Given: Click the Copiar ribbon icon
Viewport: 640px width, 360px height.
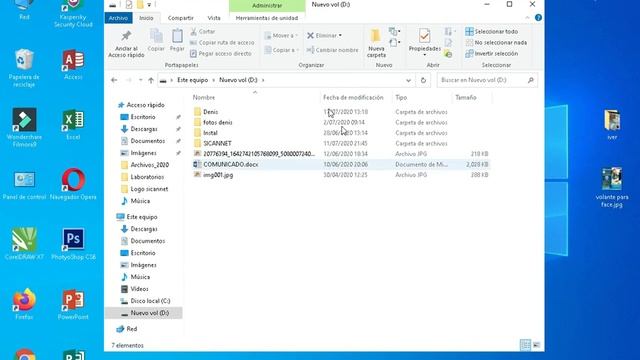Looking at the screenshot, I should tap(156, 40).
